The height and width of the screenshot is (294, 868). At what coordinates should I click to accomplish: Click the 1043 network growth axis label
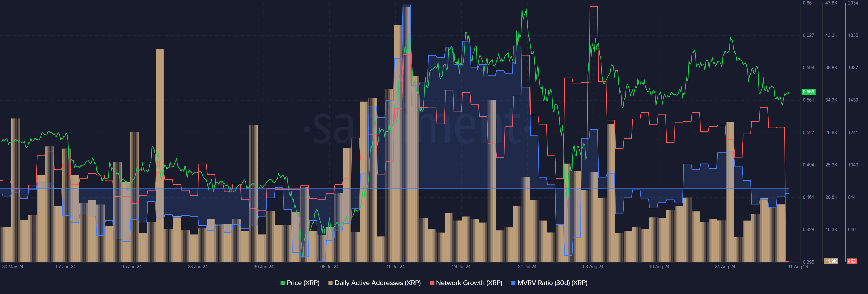coord(853,165)
